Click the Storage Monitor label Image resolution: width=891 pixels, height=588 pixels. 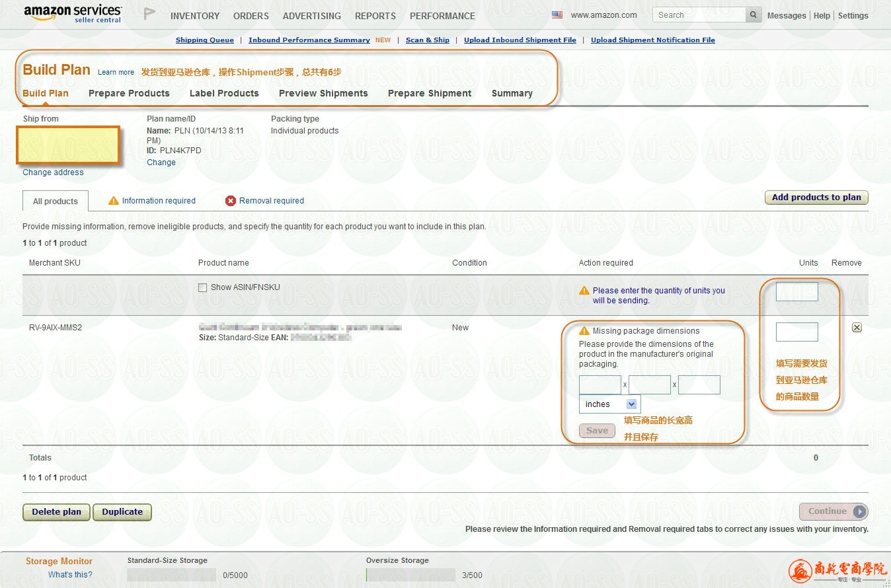point(59,562)
